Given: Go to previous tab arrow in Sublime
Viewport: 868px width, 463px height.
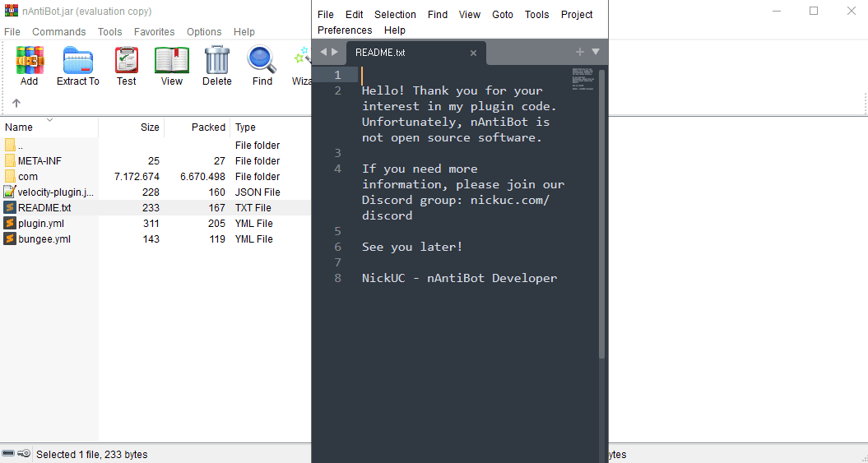Looking at the screenshot, I should [324, 52].
